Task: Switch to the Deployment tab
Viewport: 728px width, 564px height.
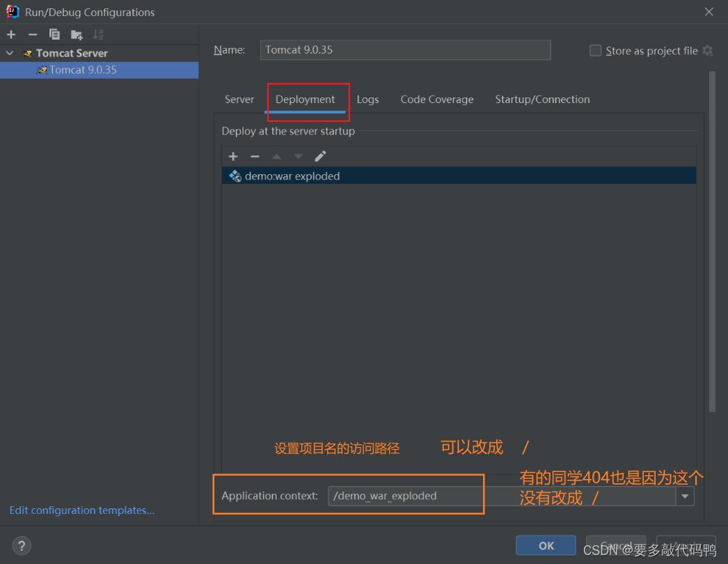Action: [x=305, y=100]
